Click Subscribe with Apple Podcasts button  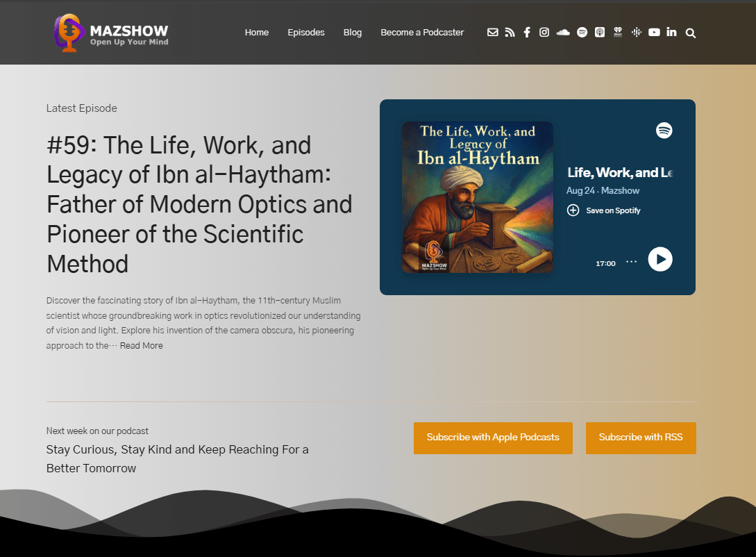point(493,438)
